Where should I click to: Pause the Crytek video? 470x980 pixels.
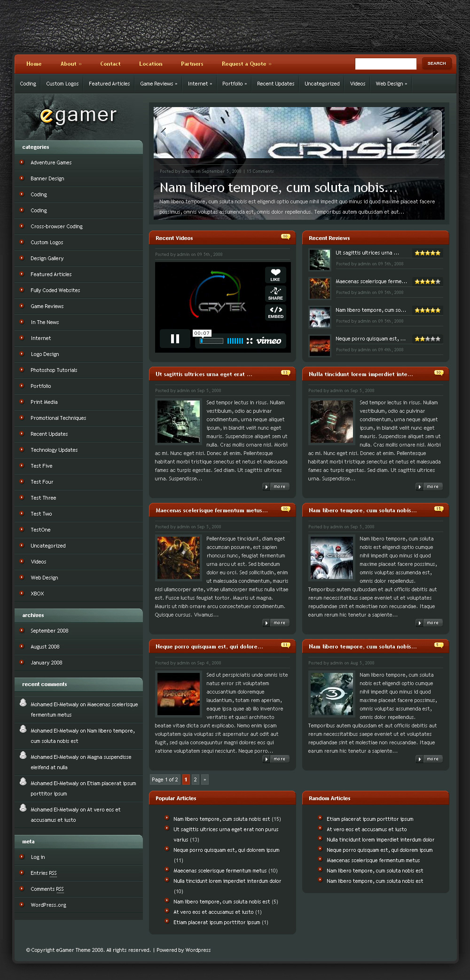click(x=175, y=339)
